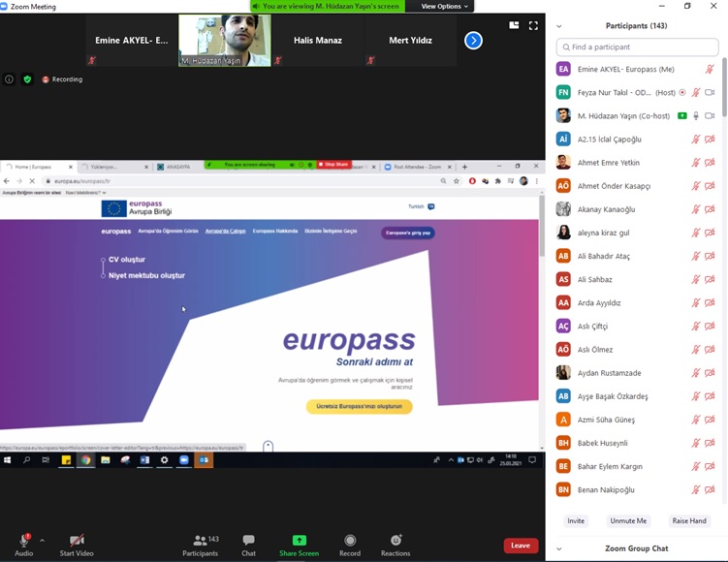
Task: Select the Mert Yıldız video tile
Action: click(410, 41)
